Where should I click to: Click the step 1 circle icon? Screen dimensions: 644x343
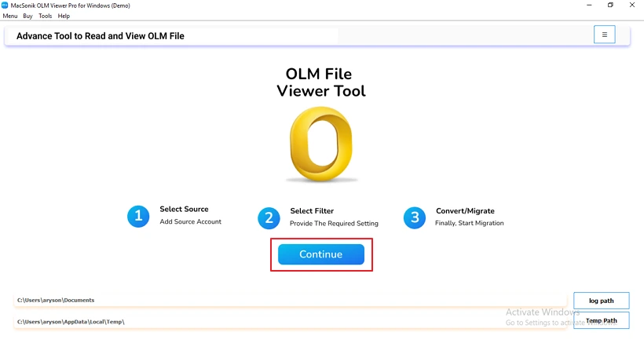(138, 216)
